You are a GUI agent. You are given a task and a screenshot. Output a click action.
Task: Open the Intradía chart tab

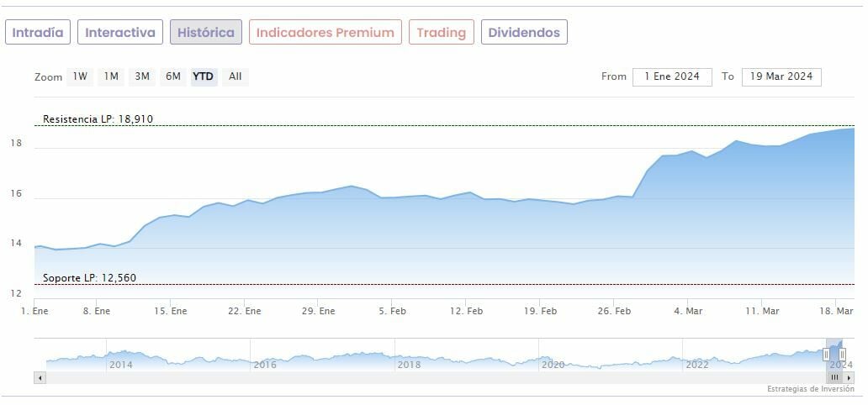click(x=38, y=33)
